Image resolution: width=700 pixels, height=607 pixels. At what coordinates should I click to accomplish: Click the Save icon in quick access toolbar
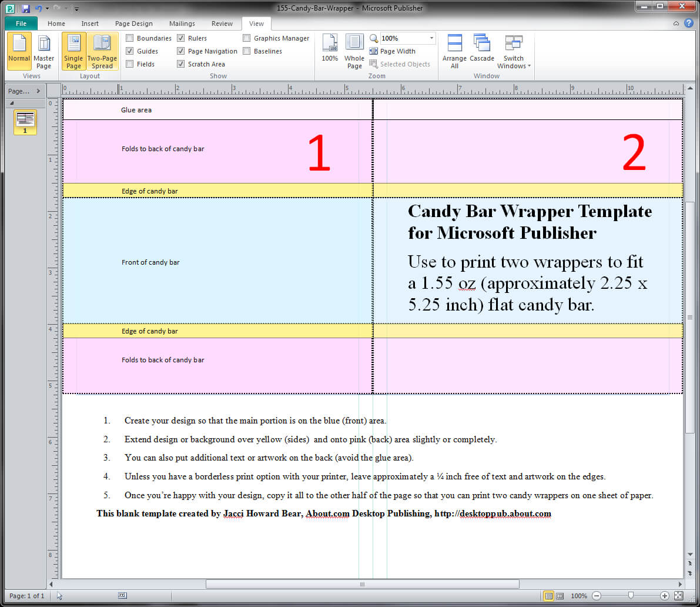pos(25,9)
